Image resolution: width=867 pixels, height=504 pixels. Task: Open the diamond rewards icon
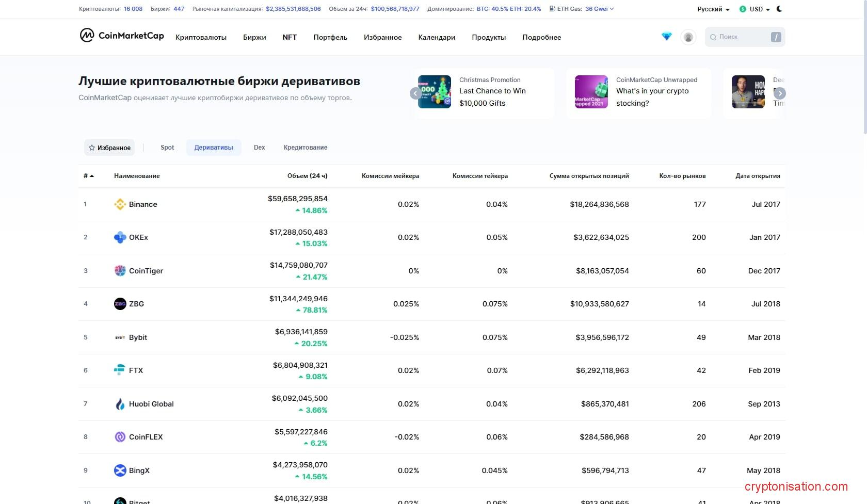[667, 37]
